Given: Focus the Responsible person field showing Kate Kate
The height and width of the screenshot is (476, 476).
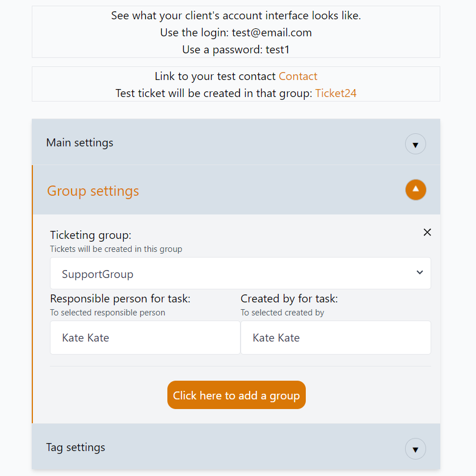Looking at the screenshot, I should (x=145, y=338).
